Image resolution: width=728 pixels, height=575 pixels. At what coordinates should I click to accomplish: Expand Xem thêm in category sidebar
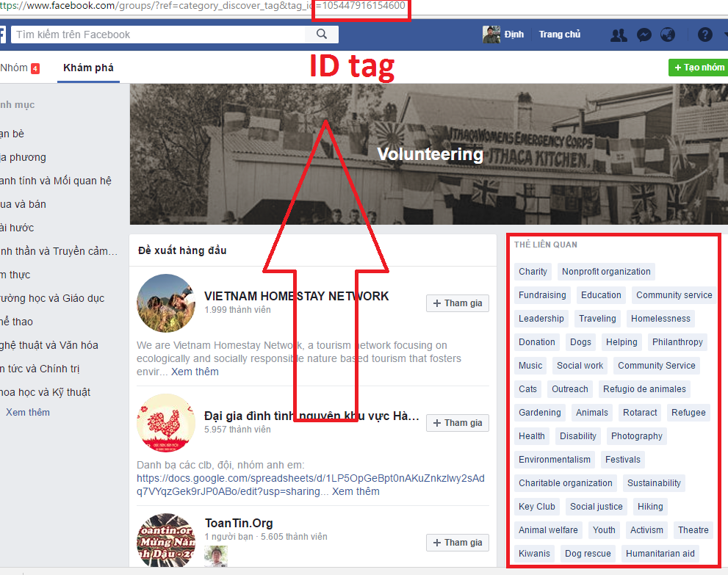[27, 412]
